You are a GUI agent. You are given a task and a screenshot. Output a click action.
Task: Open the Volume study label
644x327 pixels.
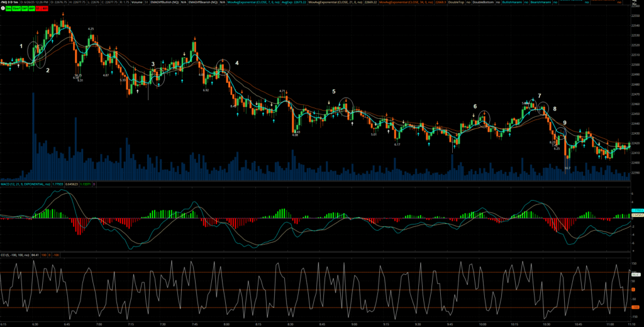136,2
